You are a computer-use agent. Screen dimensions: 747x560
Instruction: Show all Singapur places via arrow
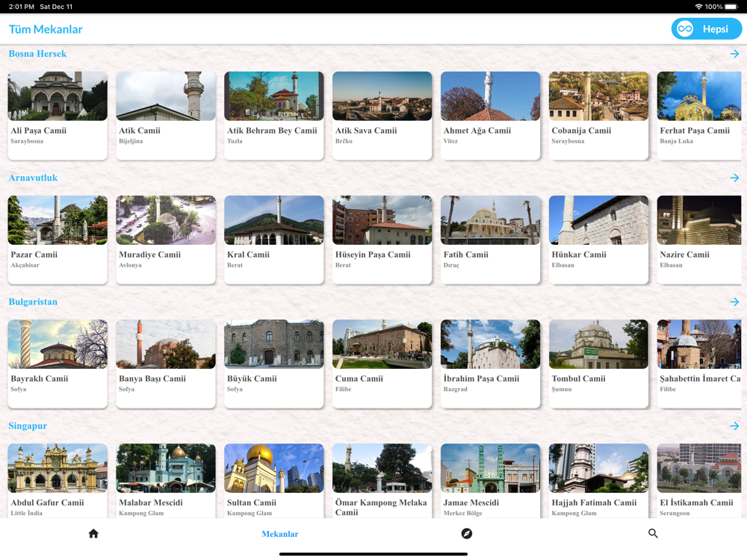click(x=734, y=426)
